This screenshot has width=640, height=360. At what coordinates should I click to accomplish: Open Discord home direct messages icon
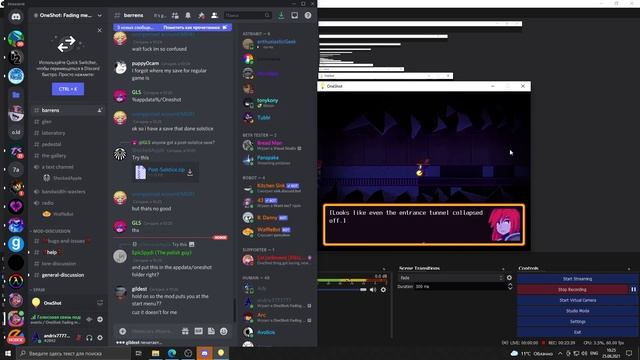[16, 17]
